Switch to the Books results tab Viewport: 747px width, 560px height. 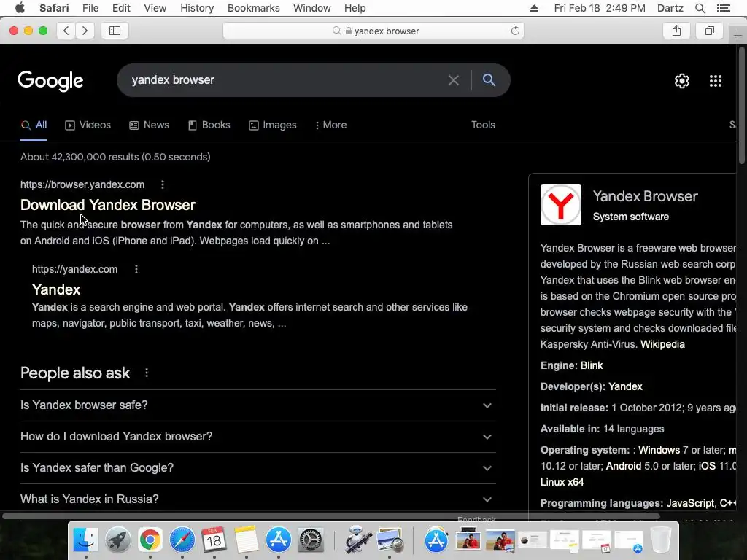click(x=209, y=125)
